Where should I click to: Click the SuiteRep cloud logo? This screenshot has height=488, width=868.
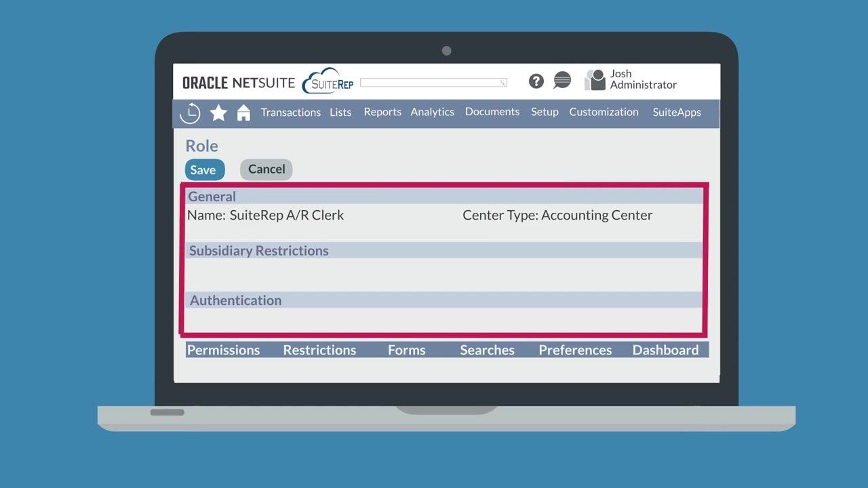pyautogui.click(x=329, y=81)
